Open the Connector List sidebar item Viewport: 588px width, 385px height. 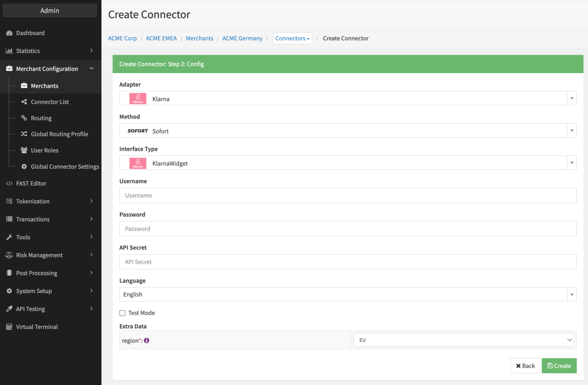(50, 102)
